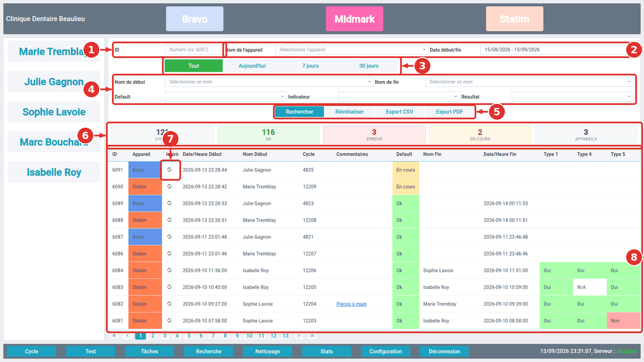The height and width of the screenshot is (362, 644).
Task: Choose user Julie Gagnon in sidebar
Action: click(54, 82)
